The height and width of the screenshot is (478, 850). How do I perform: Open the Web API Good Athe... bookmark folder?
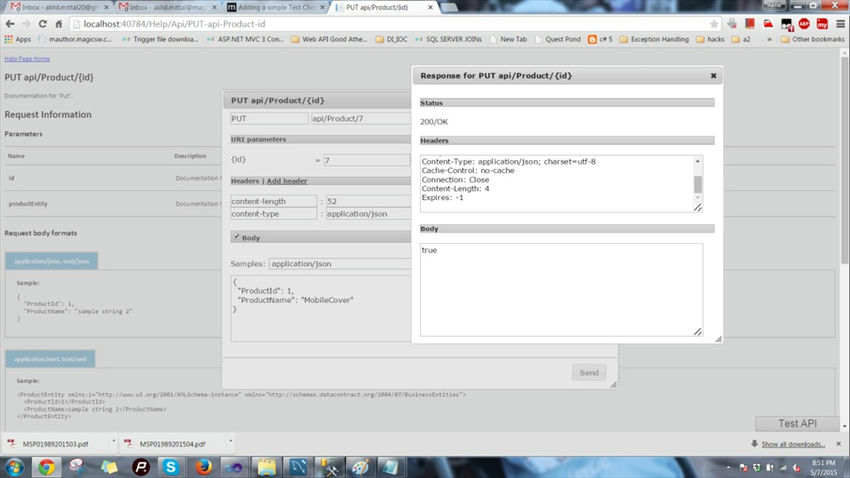click(x=329, y=39)
